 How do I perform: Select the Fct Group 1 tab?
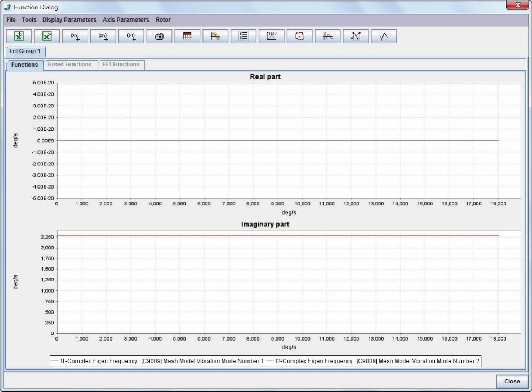click(x=25, y=51)
